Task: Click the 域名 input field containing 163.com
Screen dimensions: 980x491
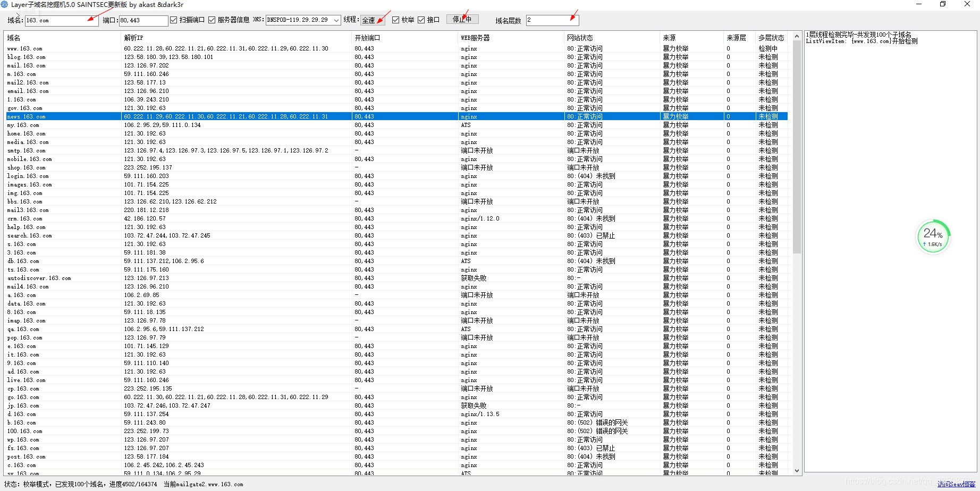Action: click(x=61, y=20)
